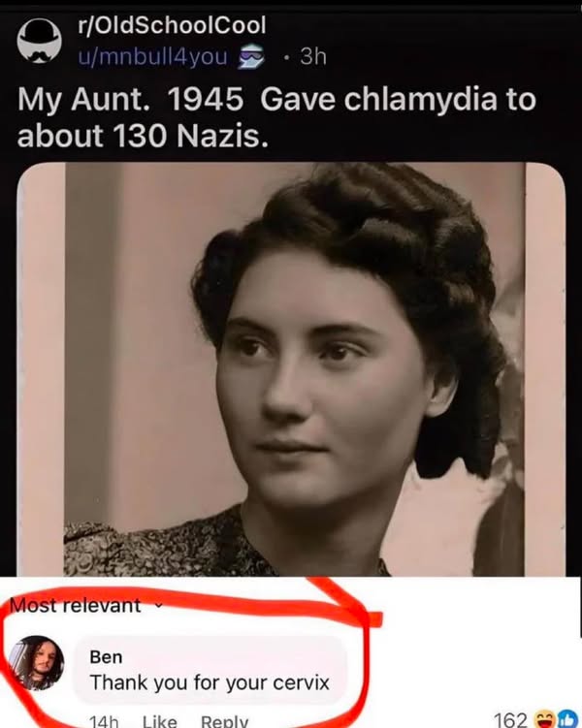The width and height of the screenshot is (582, 728).
Task: Click the flair icon beside u/mnbull4you
Action: (x=251, y=57)
